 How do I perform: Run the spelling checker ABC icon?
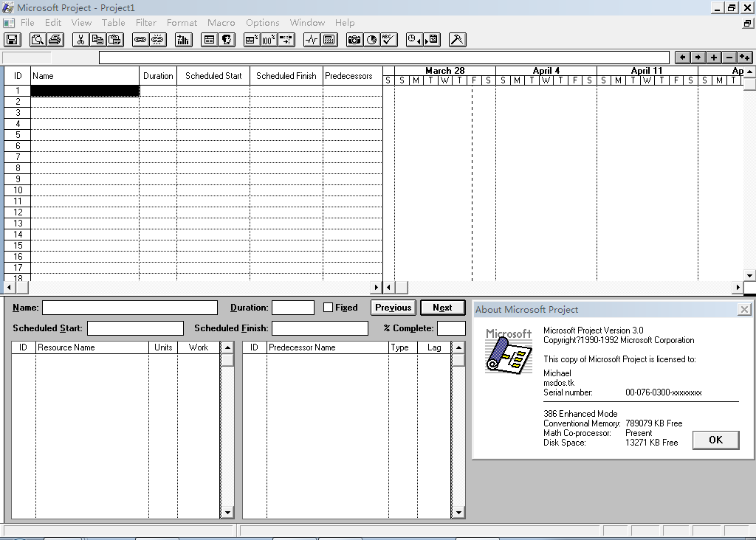click(x=387, y=39)
